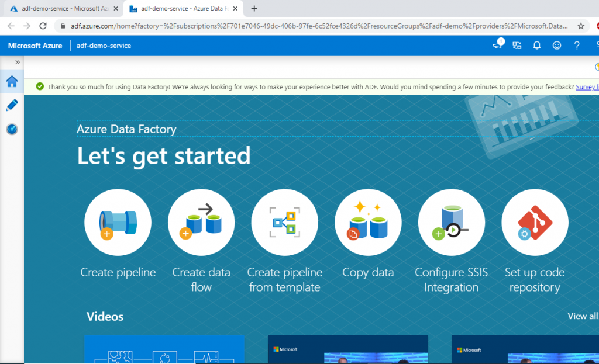Click the Create pipeline circle icon
Image resolution: width=599 pixels, height=364 pixels.
(118, 223)
